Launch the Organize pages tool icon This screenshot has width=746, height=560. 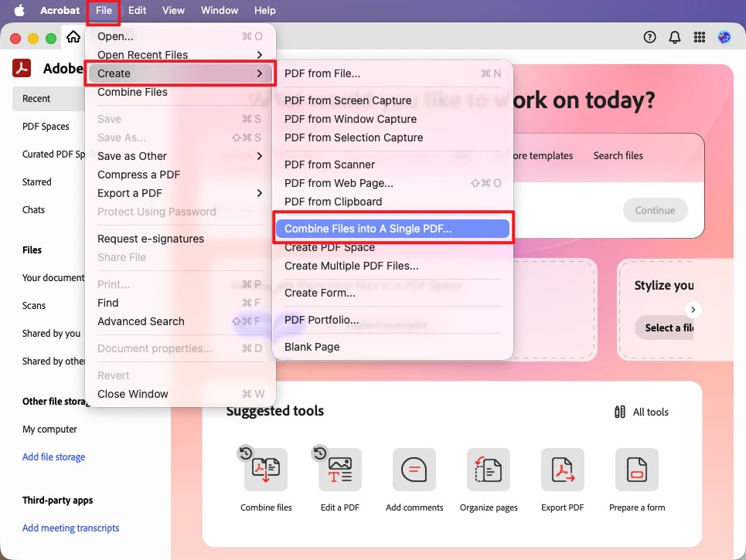[488, 469]
